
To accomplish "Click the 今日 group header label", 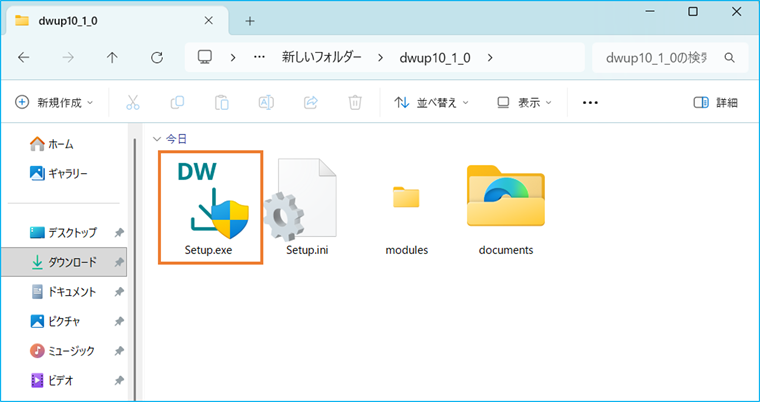I will 176,139.
